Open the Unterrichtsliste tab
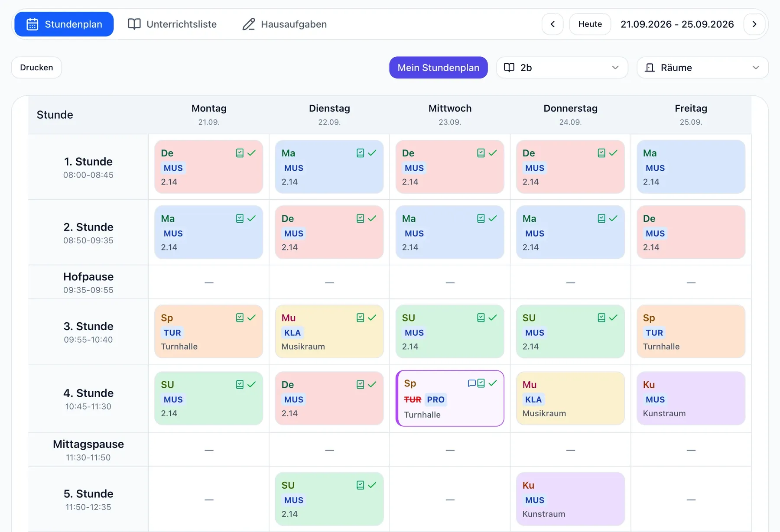The image size is (780, 532). click(x=172, y=24)
